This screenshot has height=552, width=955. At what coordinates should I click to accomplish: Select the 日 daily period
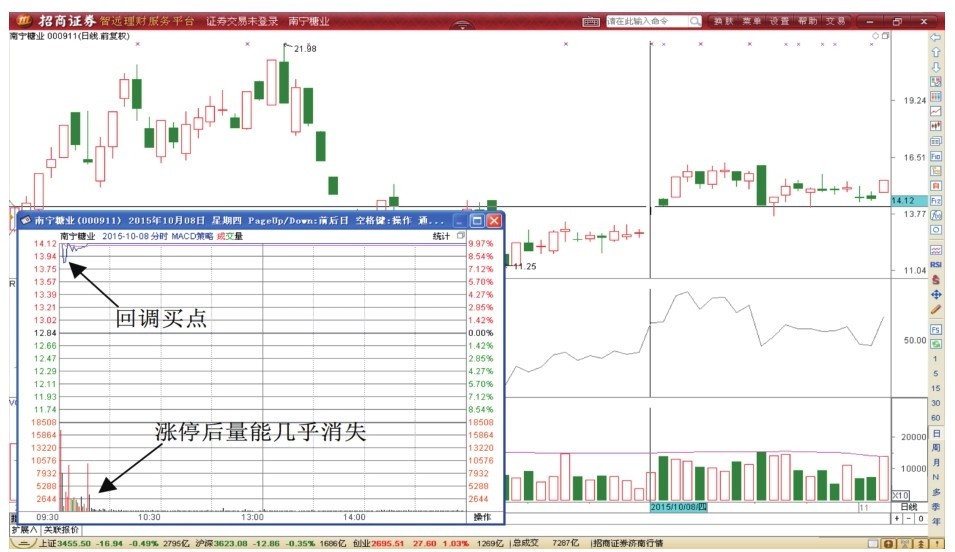(x=936, y=433)
